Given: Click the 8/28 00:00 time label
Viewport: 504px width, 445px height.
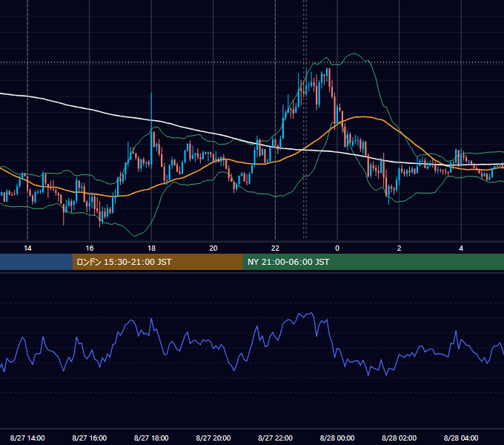Looking at the screenshot, I should [x=337, y=438].
